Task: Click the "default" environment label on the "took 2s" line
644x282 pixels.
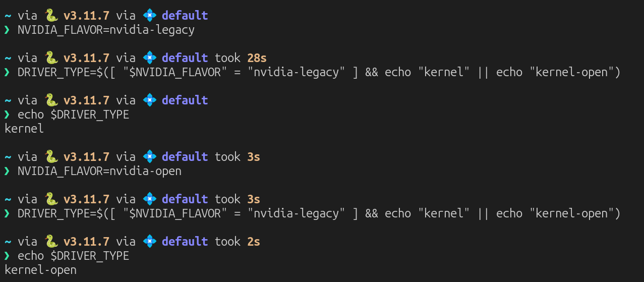Action: tap(185, 241)
